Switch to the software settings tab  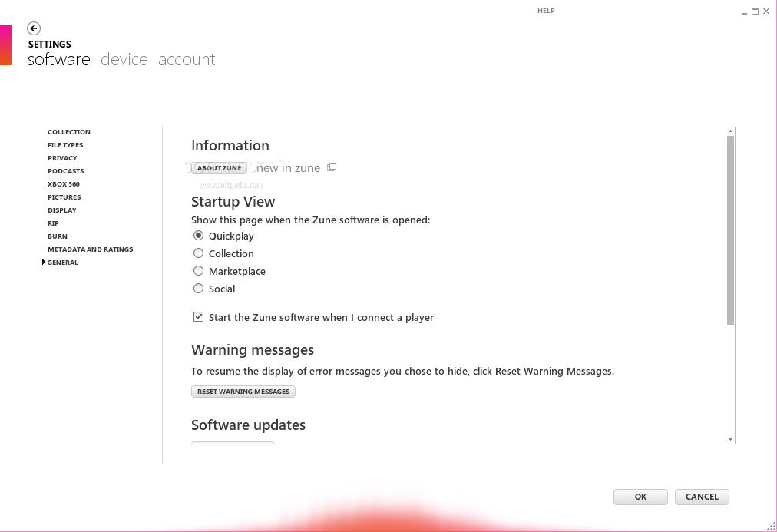pyautogui.click(x=59, y=59)
